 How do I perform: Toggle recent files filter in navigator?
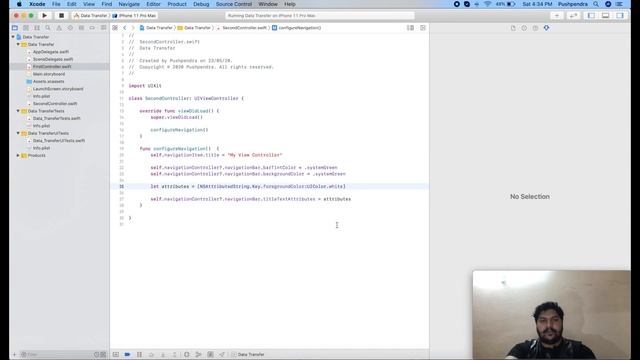coord(96,354)
